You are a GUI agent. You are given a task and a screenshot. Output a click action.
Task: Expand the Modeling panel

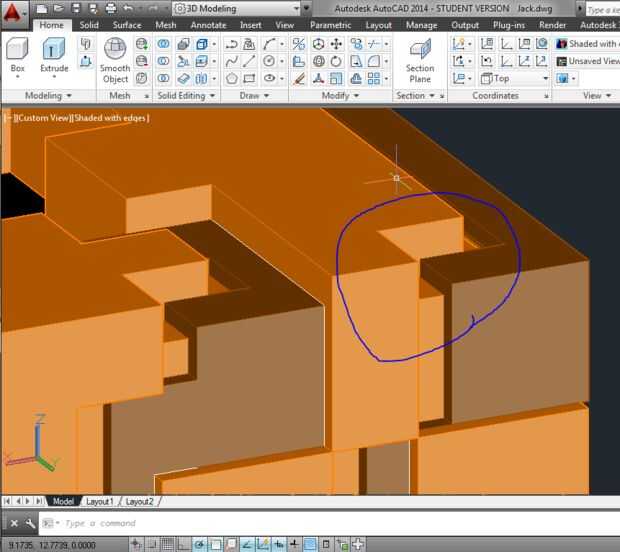pyautogui.click(x=48, y=96)
